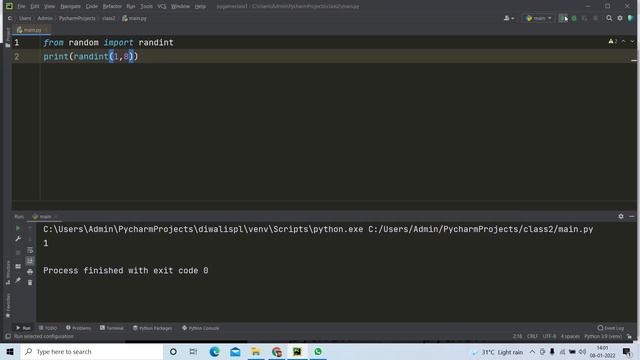Click the 4 spaces indent status entry
The width and height of the screenshot is (640, 360).
click(x=570, y=337)
